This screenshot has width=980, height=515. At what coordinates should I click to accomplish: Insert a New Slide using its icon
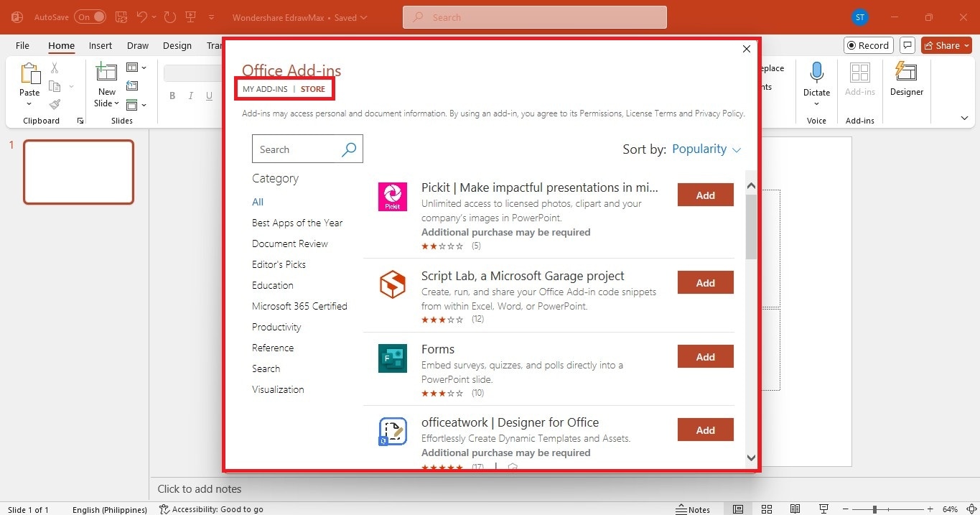(x=106, y=73)
